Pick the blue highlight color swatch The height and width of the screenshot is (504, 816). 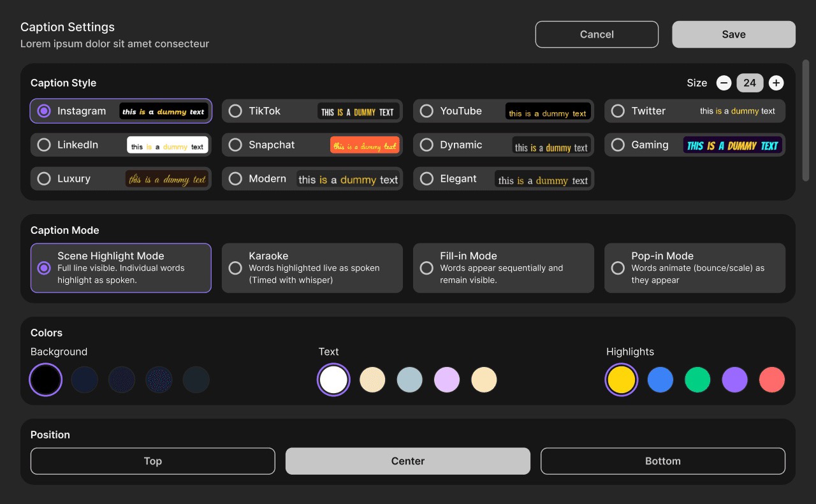[660, 380]
